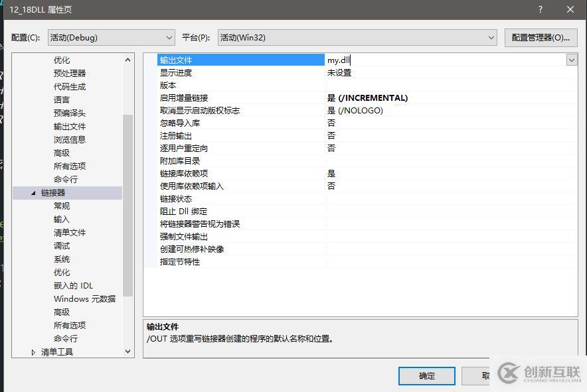587x392 pixels.
Task: Select the 输出文件 property row
Action: (x=241, y=60)
